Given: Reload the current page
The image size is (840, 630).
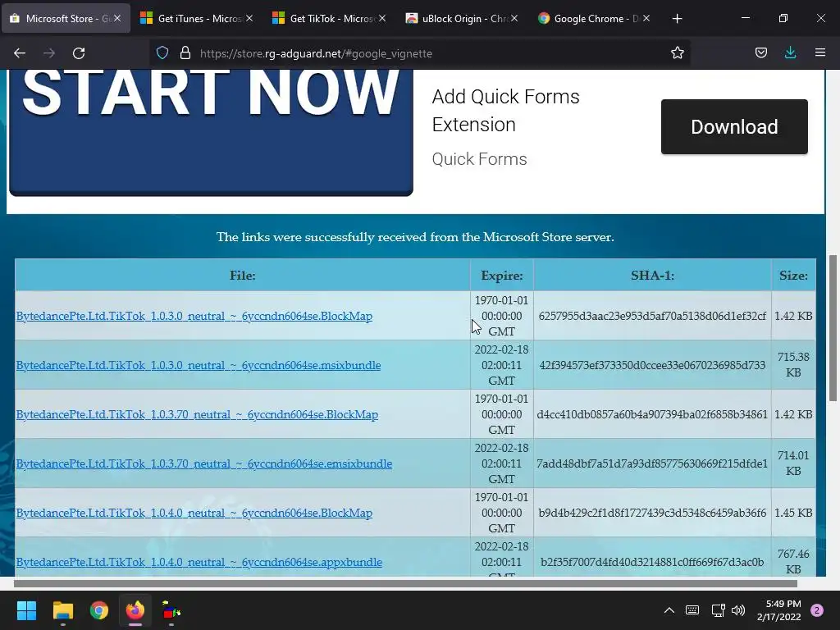Looking at the screenshot, I should 79,53.
